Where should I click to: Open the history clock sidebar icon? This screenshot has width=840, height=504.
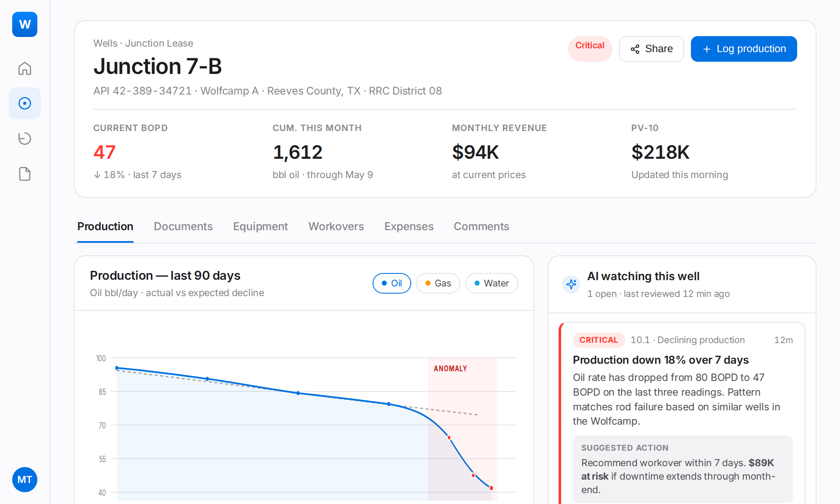coord(25,139)
